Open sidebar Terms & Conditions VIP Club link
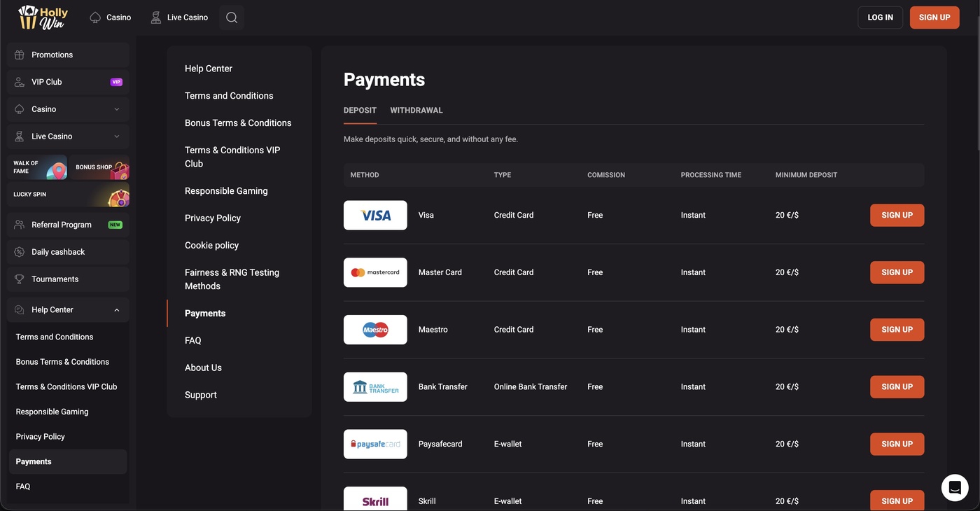This screenshot has width=980, height=511. [x=66, y=387]
